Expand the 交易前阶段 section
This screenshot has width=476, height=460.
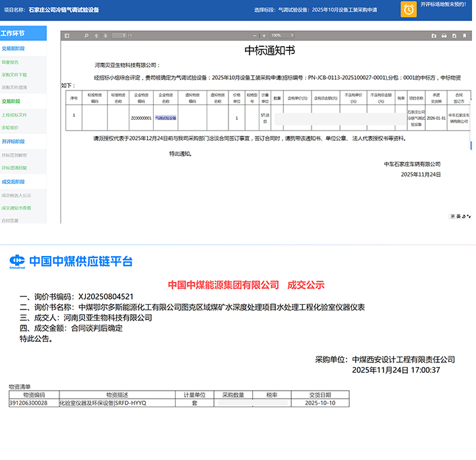click(13, 49)
